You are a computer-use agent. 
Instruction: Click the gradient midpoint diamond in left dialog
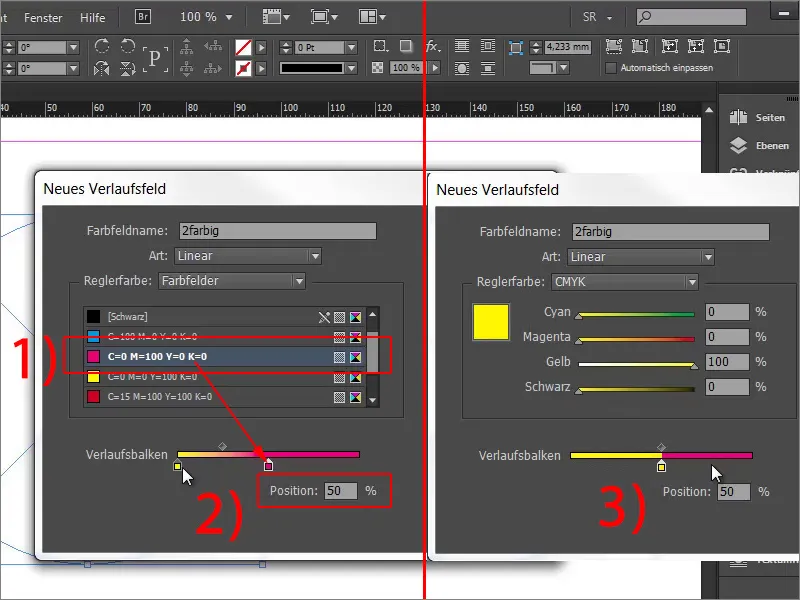pos(222,446)
